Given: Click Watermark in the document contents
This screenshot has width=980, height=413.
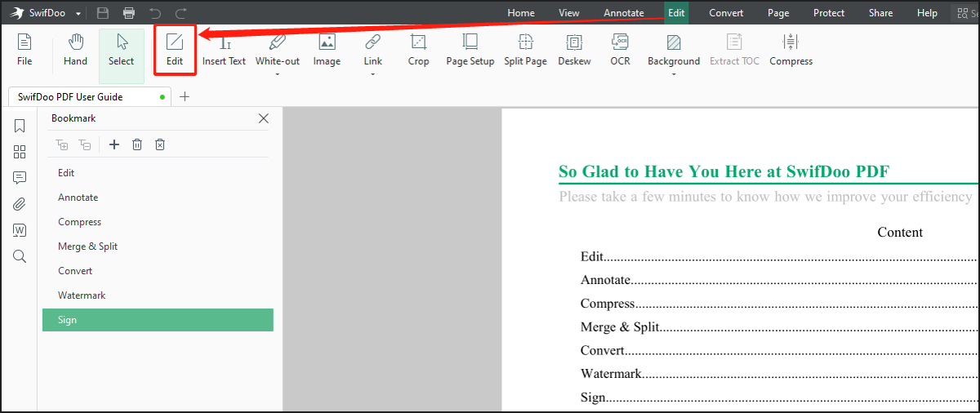Looking at the screenshot, I should click(x=611, y=374).
